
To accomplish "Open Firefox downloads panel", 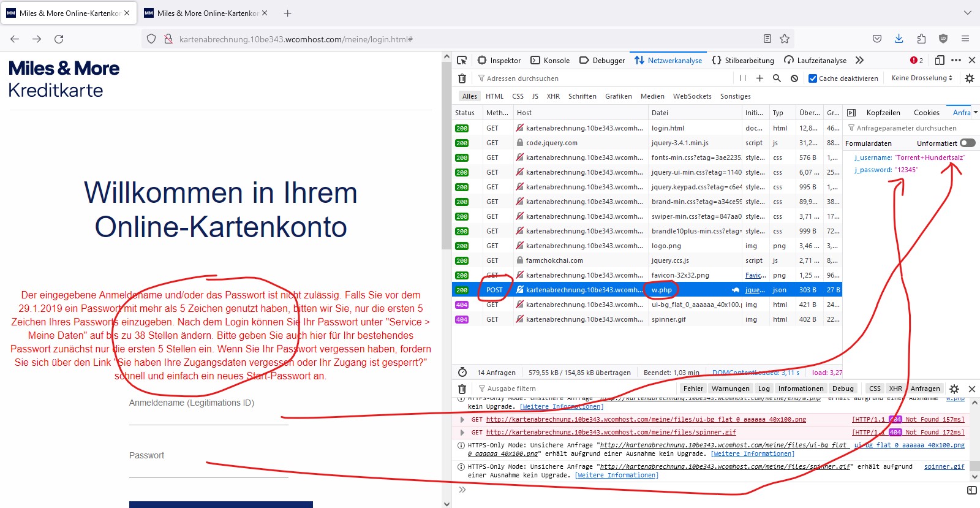I will pos(899,39).
